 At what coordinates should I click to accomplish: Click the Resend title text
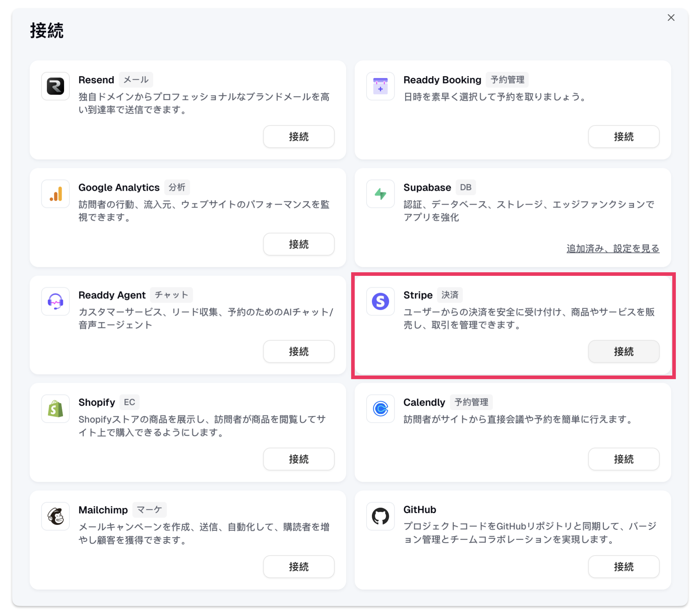(96, 80)
